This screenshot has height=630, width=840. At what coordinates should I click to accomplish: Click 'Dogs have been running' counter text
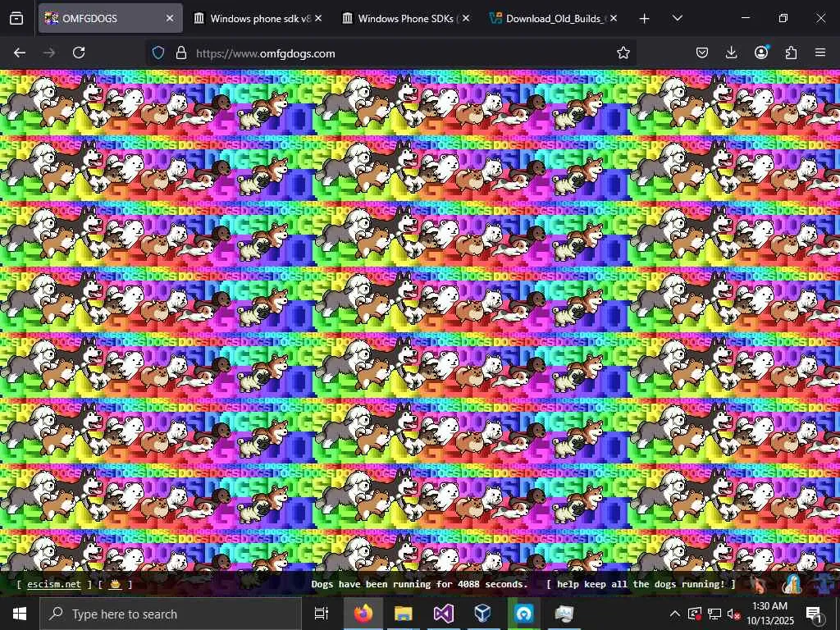419,584
